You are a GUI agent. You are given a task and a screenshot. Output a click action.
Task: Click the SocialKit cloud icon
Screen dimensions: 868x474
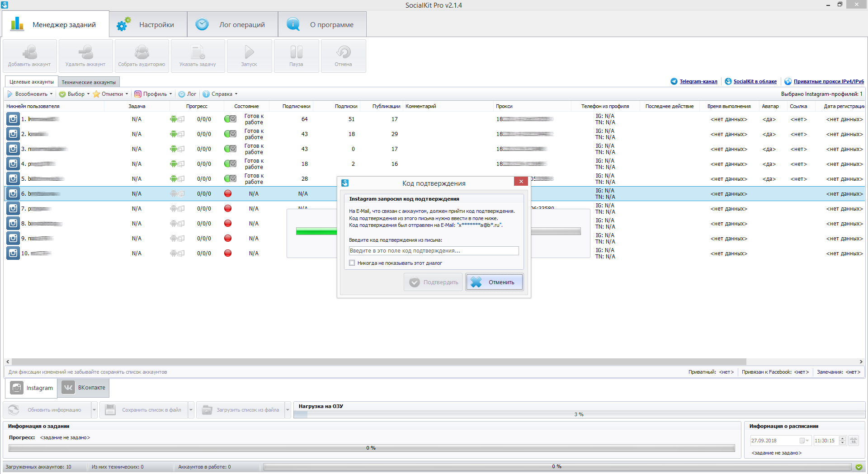(x=728, y=81)
